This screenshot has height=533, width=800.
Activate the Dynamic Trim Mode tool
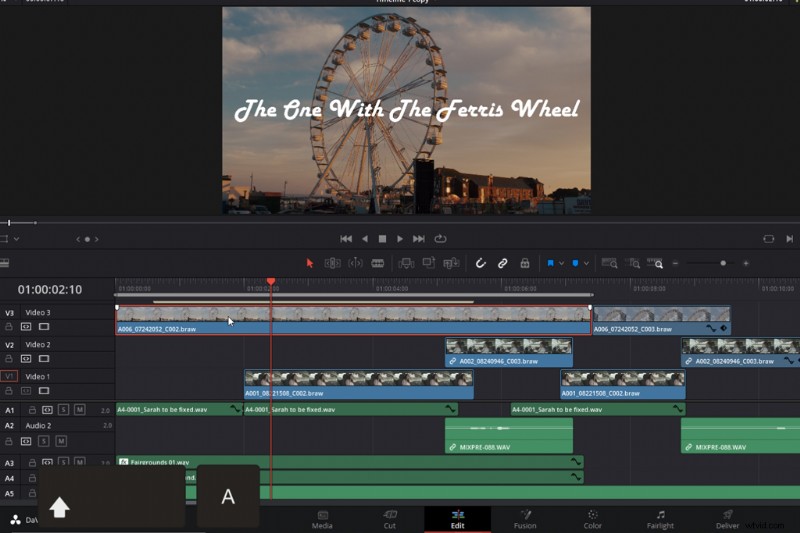click(x=355, y=263)
